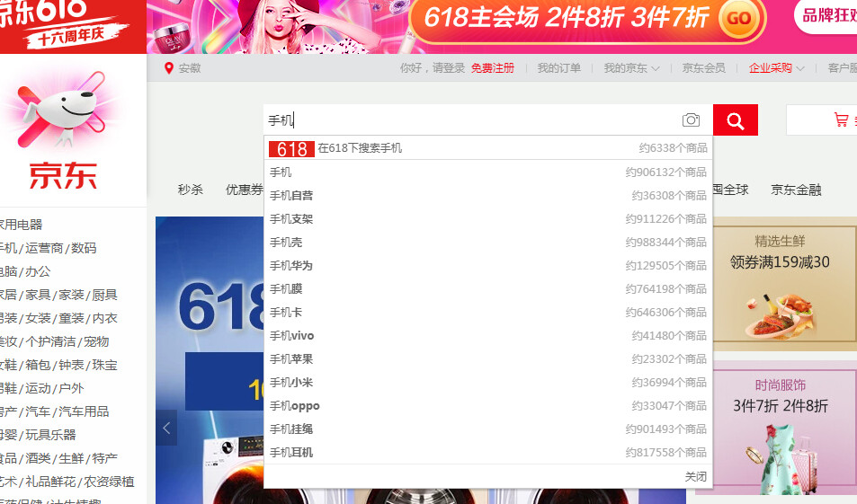Screen dimensions: 857x504
Task: Open the 男装/女装/童装/内衣 category
Action: [58, 318]
